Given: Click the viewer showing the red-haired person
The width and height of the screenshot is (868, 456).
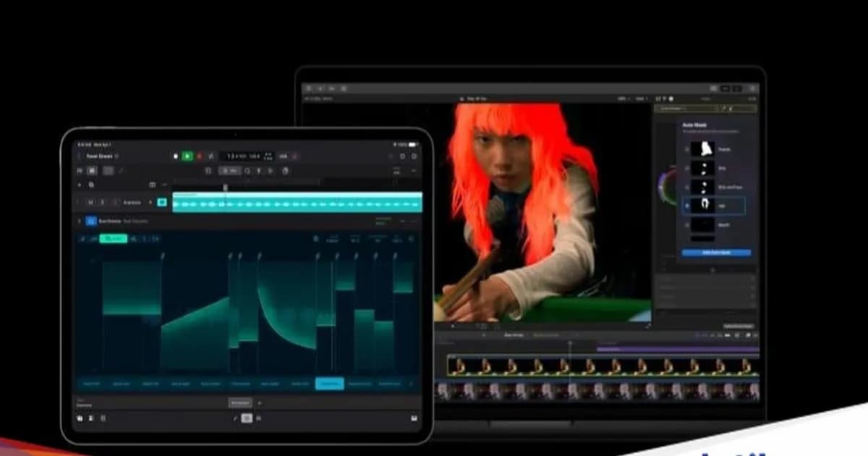Looking at the screenshot, I should (x=542, y=213).
